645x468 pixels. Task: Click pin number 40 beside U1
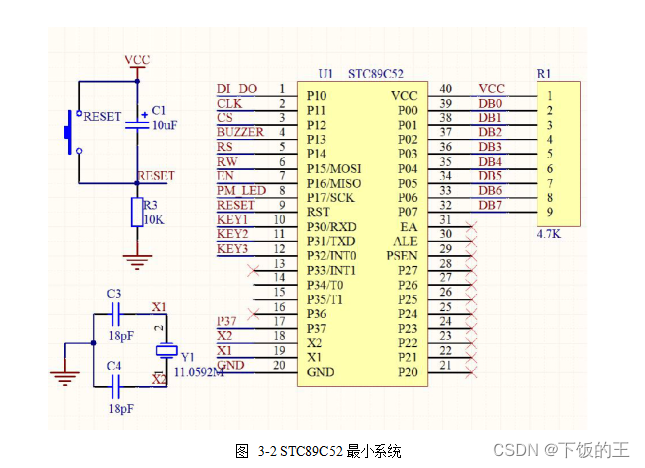(x=445, y=89)
